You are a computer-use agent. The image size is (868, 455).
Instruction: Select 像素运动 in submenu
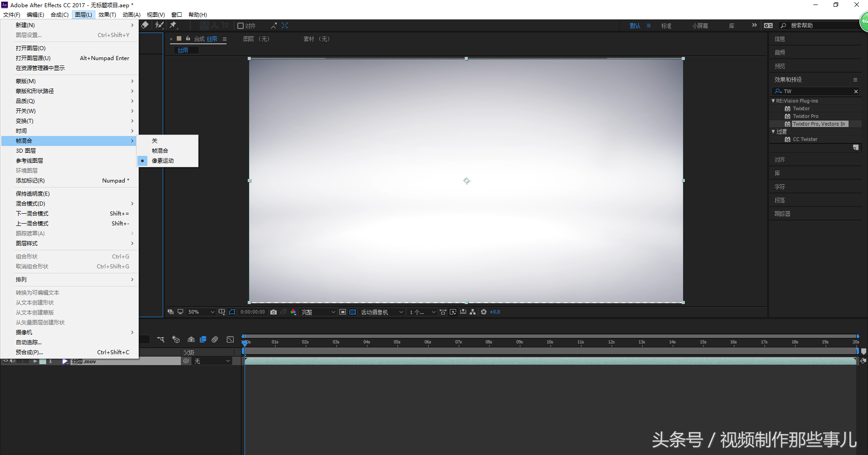[168, 160]
